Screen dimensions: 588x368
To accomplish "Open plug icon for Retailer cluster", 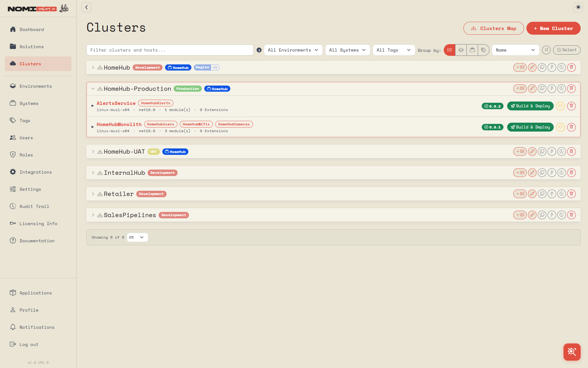I will pyautogui.click(x=552, y=194).
